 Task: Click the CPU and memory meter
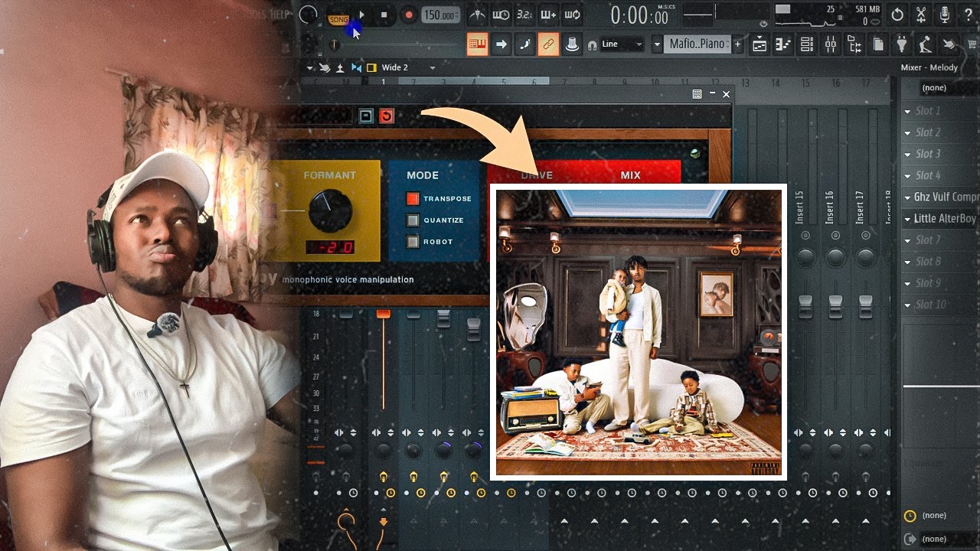tap(827, 15)
